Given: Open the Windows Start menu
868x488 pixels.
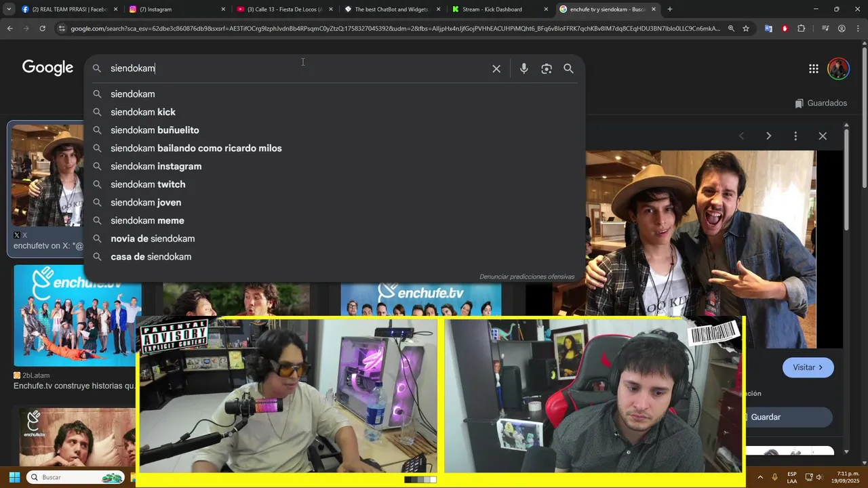Looking at the screenshot, I should click(14, 477).
